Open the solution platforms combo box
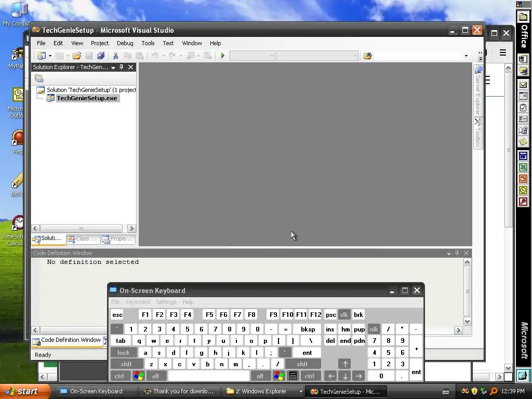 tap(317, 55)
